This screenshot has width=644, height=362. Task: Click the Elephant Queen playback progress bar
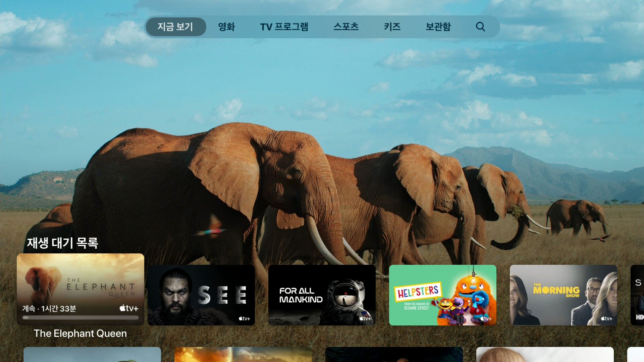point(80,317)
